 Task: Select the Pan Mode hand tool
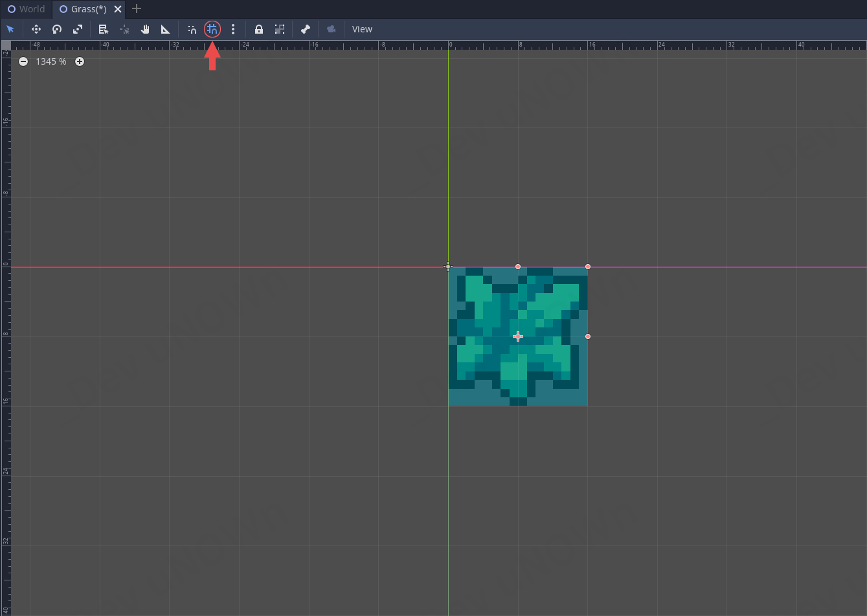[145, 29]
